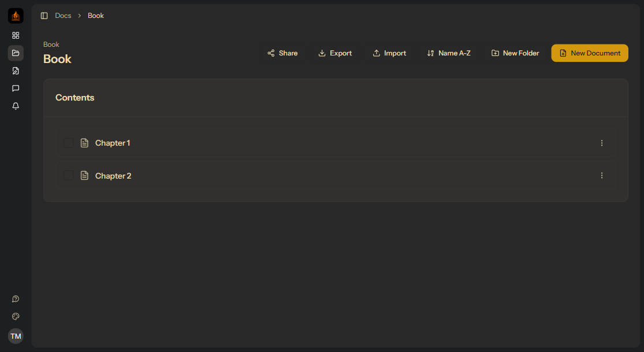Create a new document
Image resolution: width=644 pixels, height=352 pixels.
(x=590, y=53)
